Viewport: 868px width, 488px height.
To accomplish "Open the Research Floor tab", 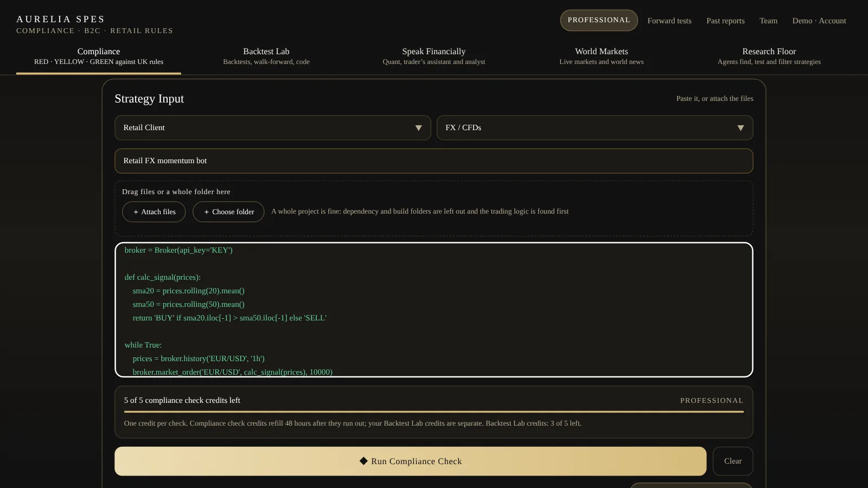I will click(x=769, y=56).
